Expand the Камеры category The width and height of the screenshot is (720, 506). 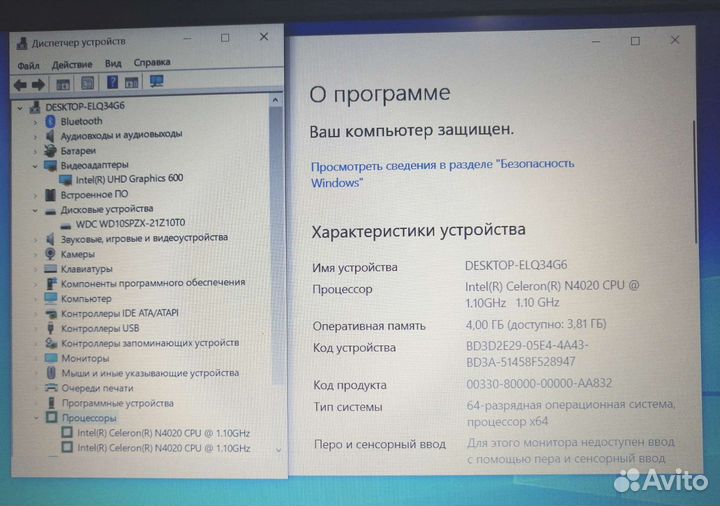click(36, 255)
